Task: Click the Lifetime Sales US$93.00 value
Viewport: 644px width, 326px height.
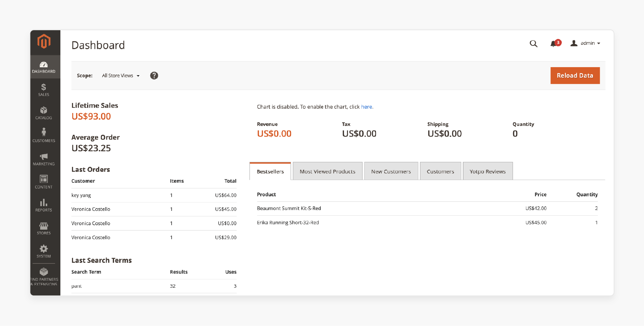Action: tap(91, 116)
